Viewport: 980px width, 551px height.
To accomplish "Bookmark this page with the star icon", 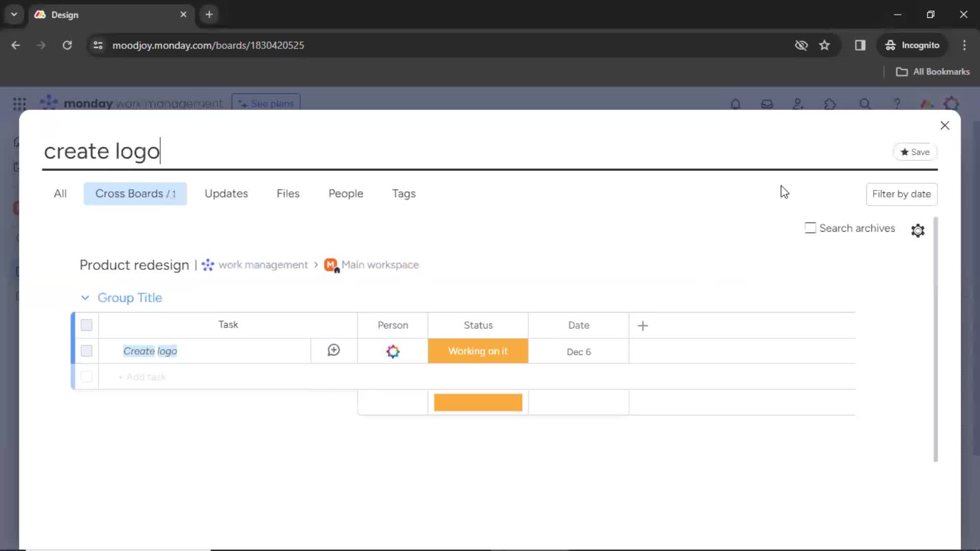I will (x=825, y=45).
